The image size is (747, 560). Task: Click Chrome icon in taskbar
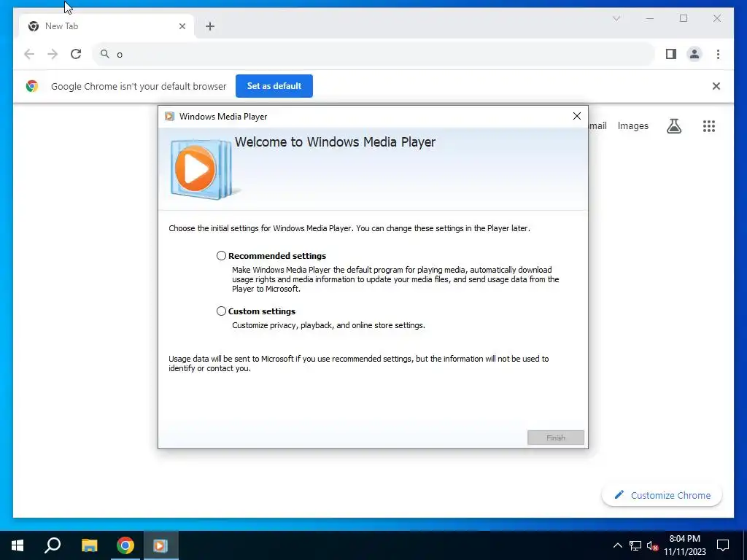125,545
